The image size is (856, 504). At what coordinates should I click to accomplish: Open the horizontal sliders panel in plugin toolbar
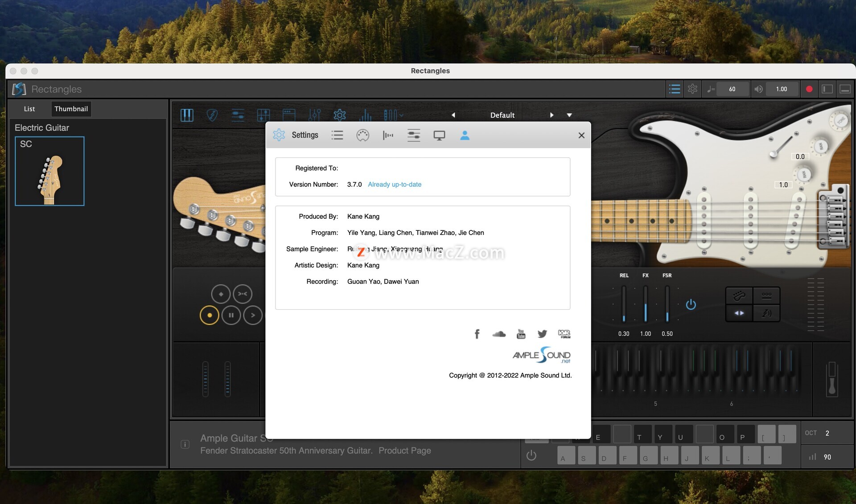tap(238, 115)
